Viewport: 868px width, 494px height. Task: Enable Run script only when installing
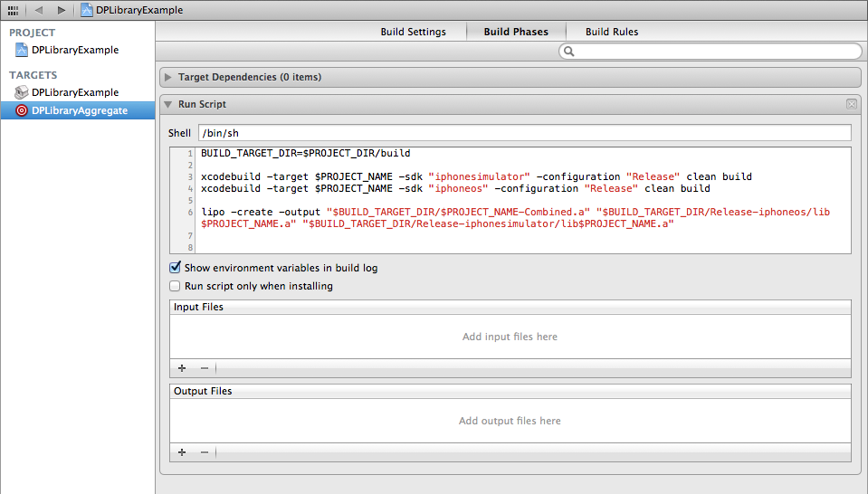[175, 286]
